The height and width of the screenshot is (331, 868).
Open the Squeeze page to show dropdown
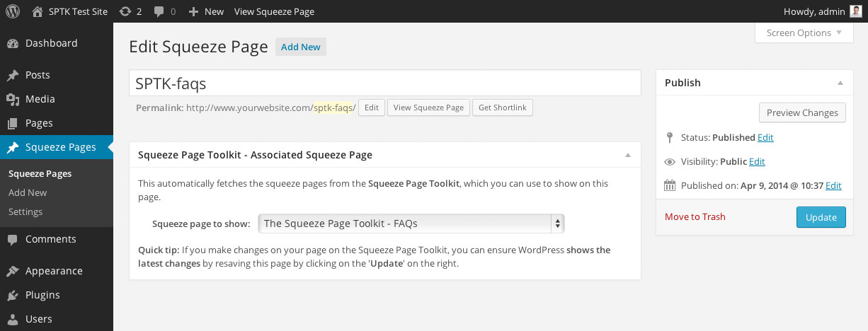tap(411, 223)
